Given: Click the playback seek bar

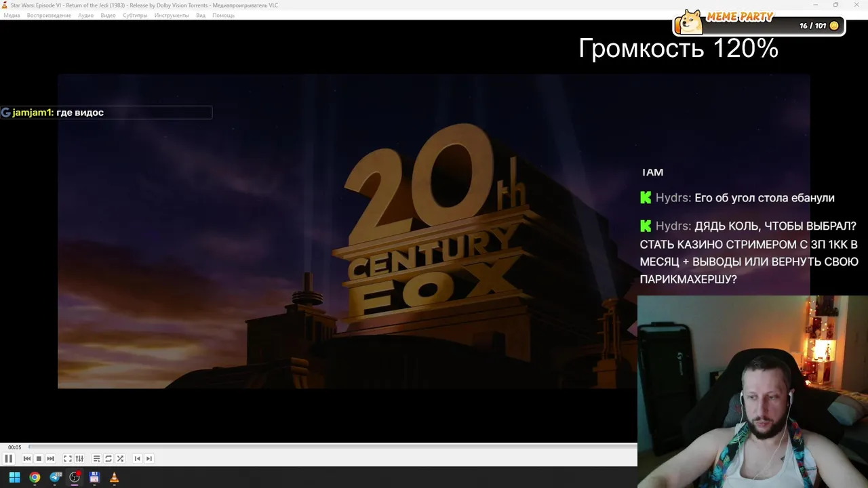Looking at the screenshot, I should 332,447.
